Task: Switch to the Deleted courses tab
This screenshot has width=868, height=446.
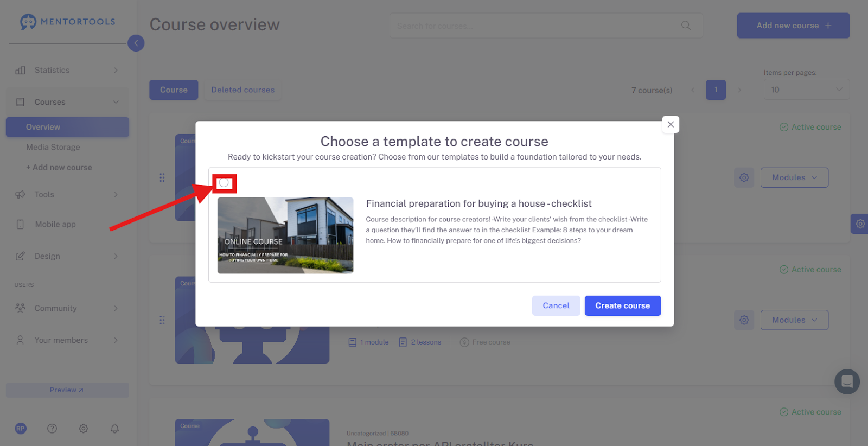Action: pos(243,90)
